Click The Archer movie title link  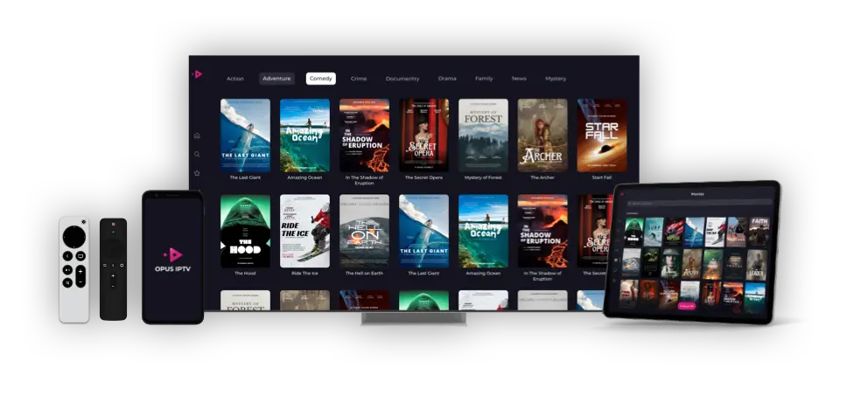(x=542, y=177)
